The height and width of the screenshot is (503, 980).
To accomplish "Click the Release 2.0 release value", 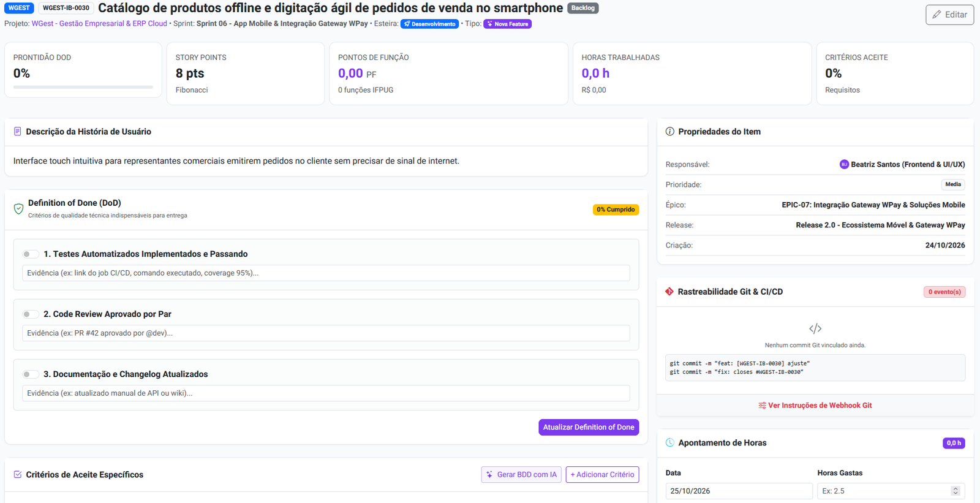I will click(x=880, y=225).
